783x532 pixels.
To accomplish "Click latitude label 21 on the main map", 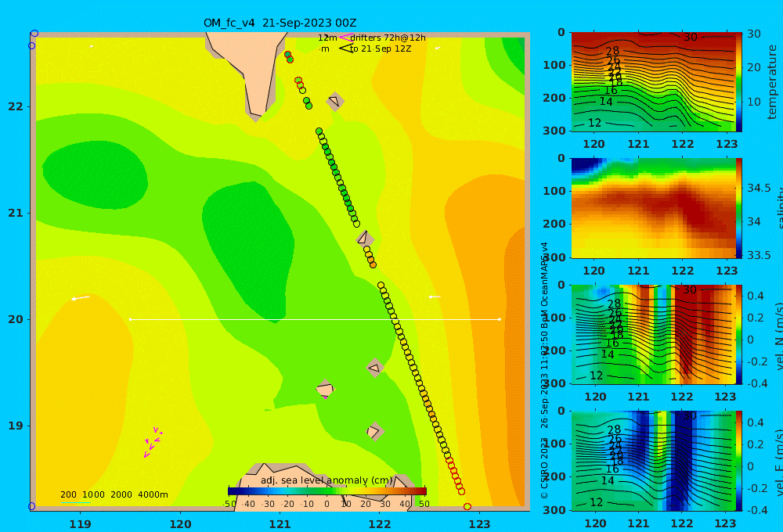I will tap(16, 213).
